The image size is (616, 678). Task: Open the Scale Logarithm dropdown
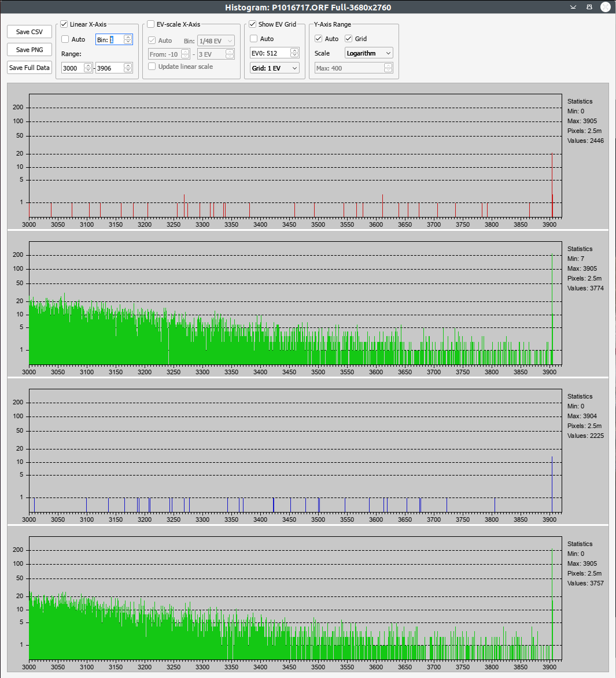pos(368,53)
